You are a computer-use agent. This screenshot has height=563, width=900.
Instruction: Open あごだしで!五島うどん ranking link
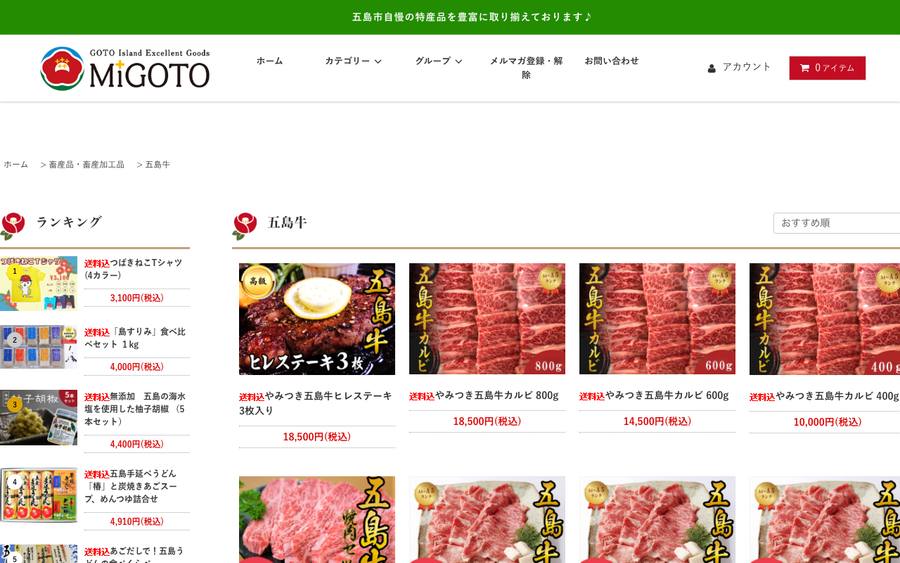coord(134,554)
